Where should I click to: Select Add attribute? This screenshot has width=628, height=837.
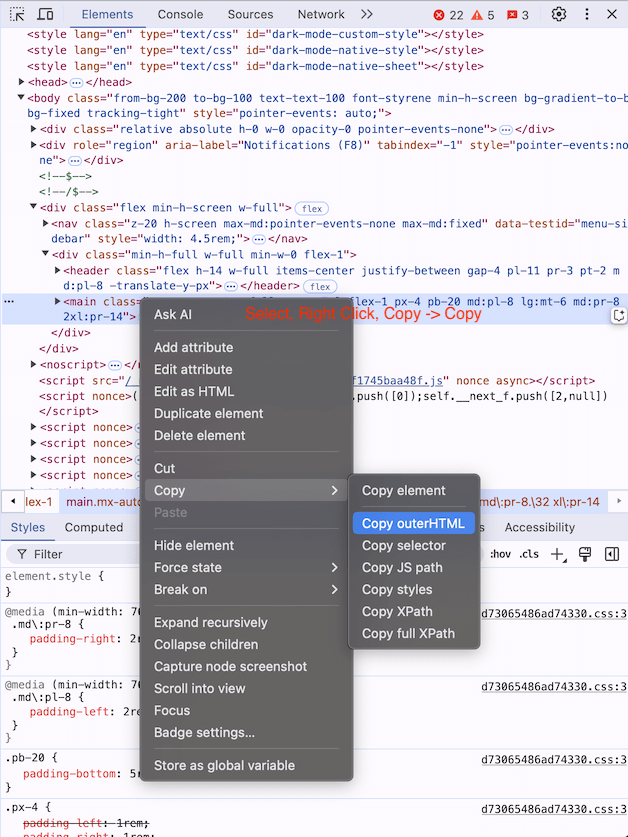click(246, 348)
